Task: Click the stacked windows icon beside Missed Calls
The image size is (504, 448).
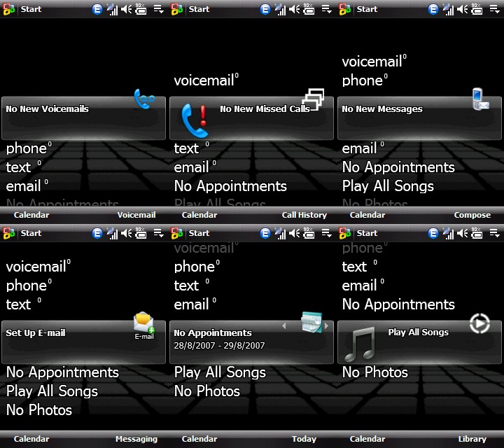Action: pos(313,99)
